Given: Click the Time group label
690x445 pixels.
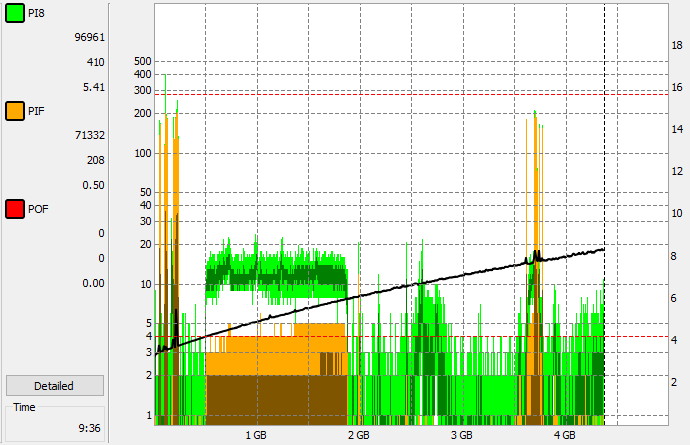Looking at the screenshot, I should pyautogui.click(x=24, y=407).
